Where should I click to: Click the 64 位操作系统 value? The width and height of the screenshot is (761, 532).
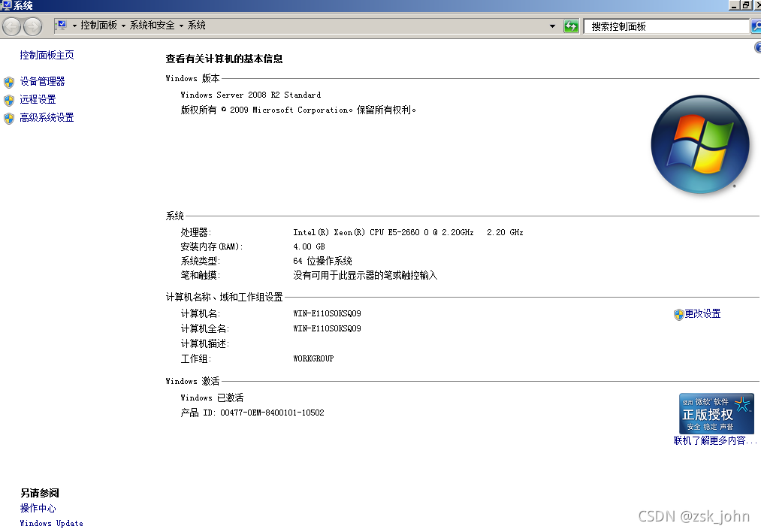[323, 261]
